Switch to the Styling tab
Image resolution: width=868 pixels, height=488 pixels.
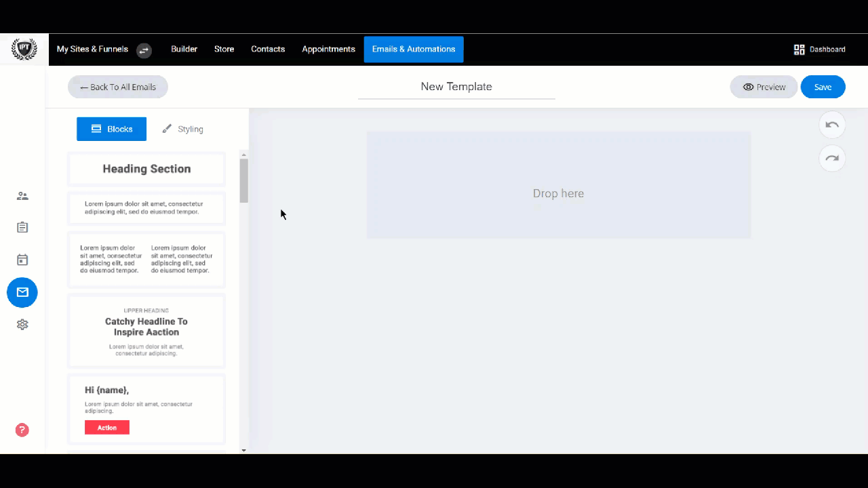coord(182,129)
